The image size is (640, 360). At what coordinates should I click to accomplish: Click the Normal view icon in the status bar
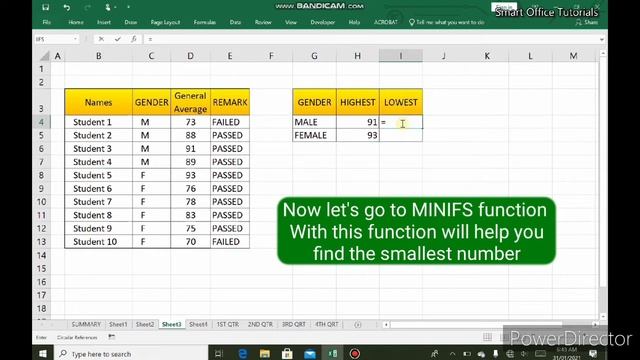pos(487,337)
